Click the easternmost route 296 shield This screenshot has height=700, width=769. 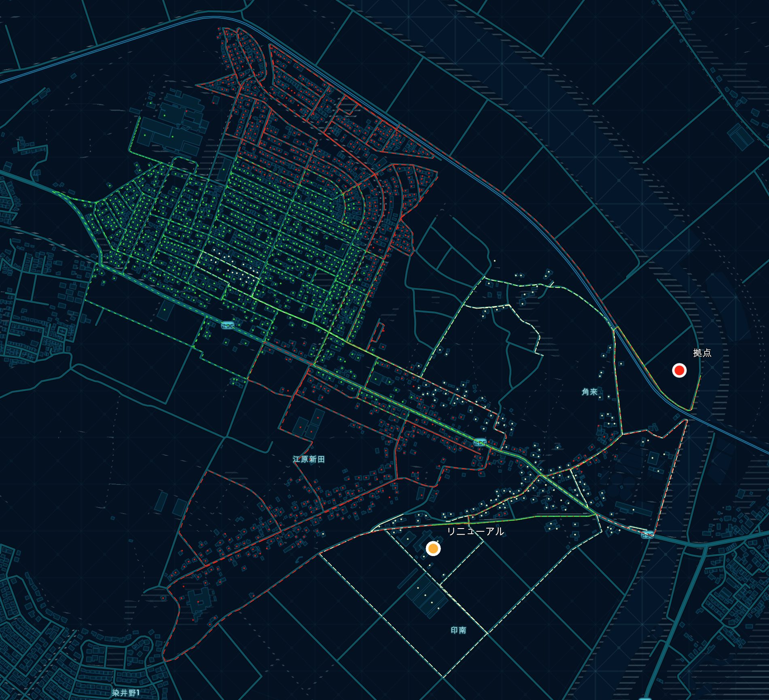647,535
